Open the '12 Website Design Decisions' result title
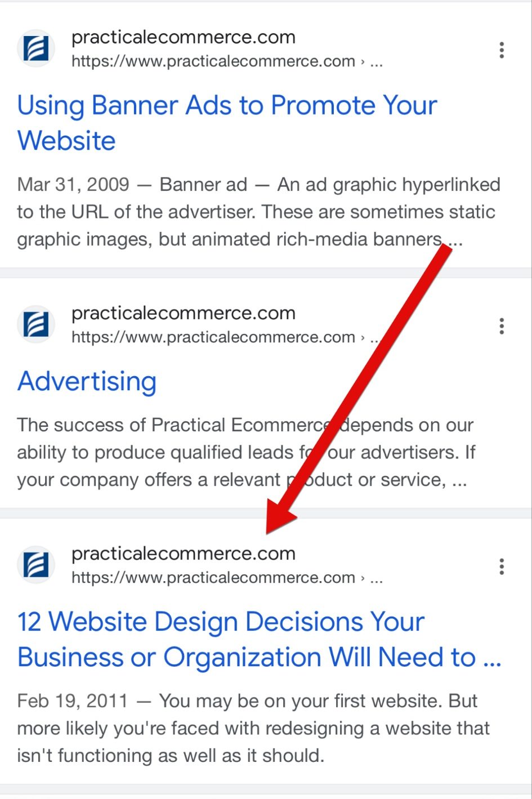Viewport: 532px width, 799px height. (x=260, y=639)
